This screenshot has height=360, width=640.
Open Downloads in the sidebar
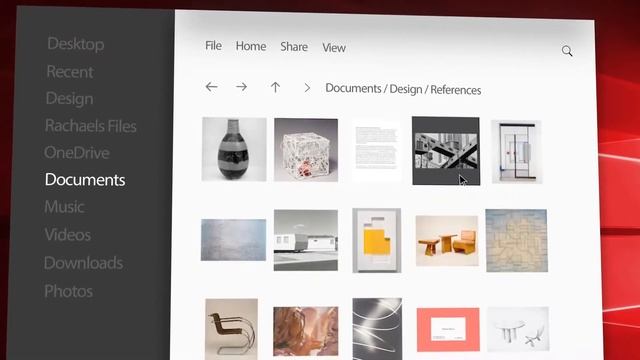[x=83, y=263]
